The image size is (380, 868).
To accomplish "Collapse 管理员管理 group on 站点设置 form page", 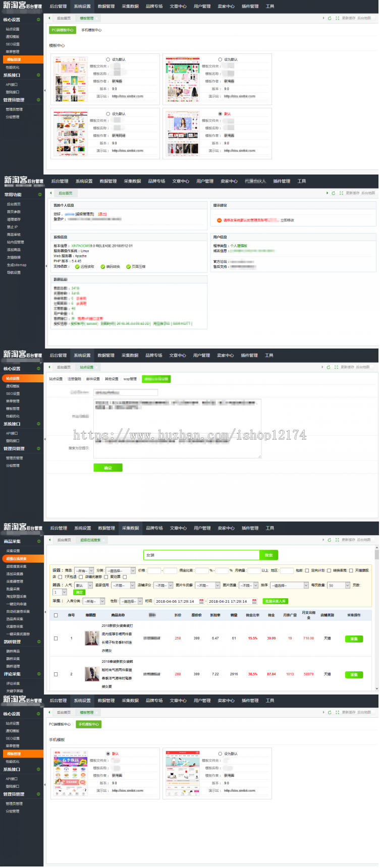I will [38, 448].
